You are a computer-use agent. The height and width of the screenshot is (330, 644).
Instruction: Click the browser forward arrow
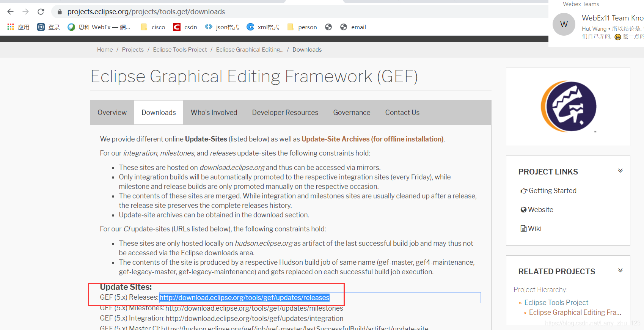pyautogui.click(x=25, y=12)
